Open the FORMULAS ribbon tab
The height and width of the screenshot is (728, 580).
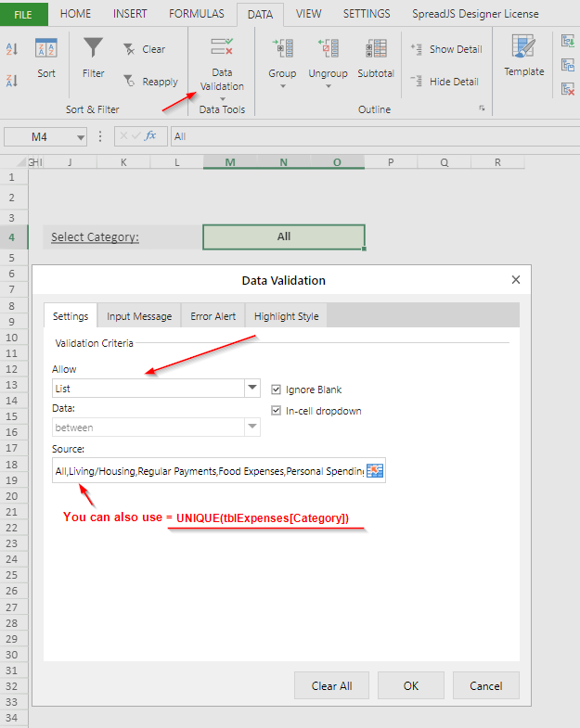point(196,14)
